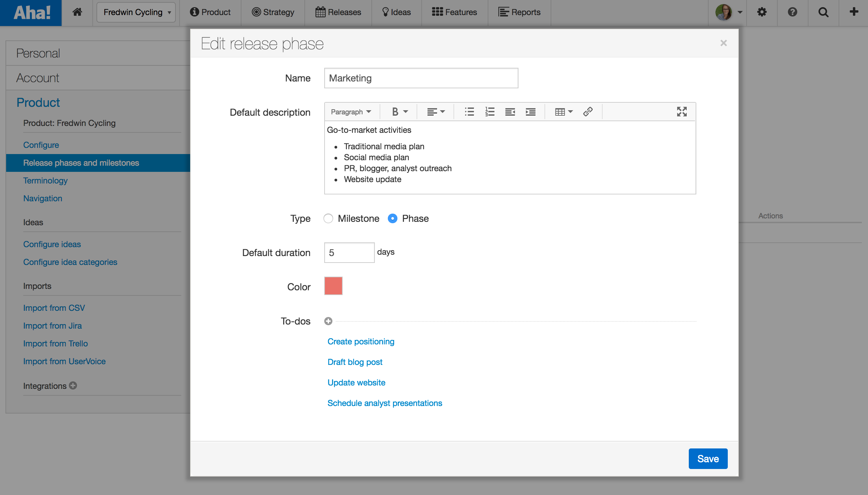868x495 pixels.
Task: Toggle bullet list formatting in description editor
Action: point(469,112)
